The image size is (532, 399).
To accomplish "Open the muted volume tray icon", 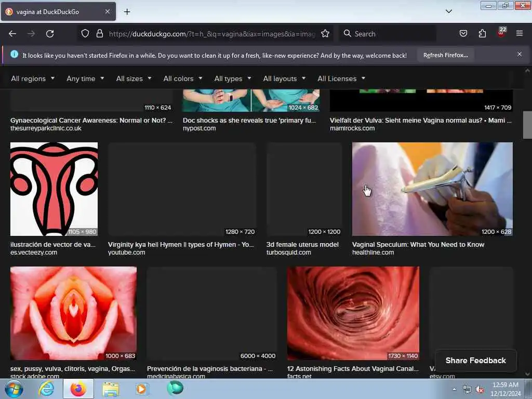I will tap(480, 390).
